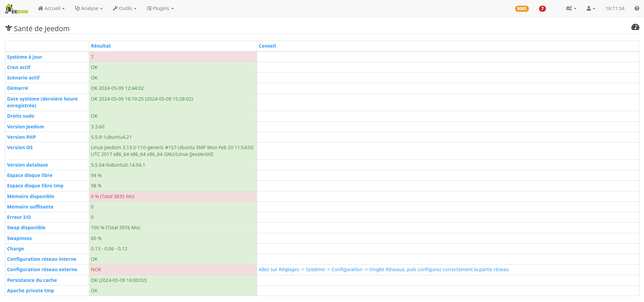The height and width of the screenshot is (302, 644).
Task: Click the free disk space value 94 %
Action: click(96, 175)
